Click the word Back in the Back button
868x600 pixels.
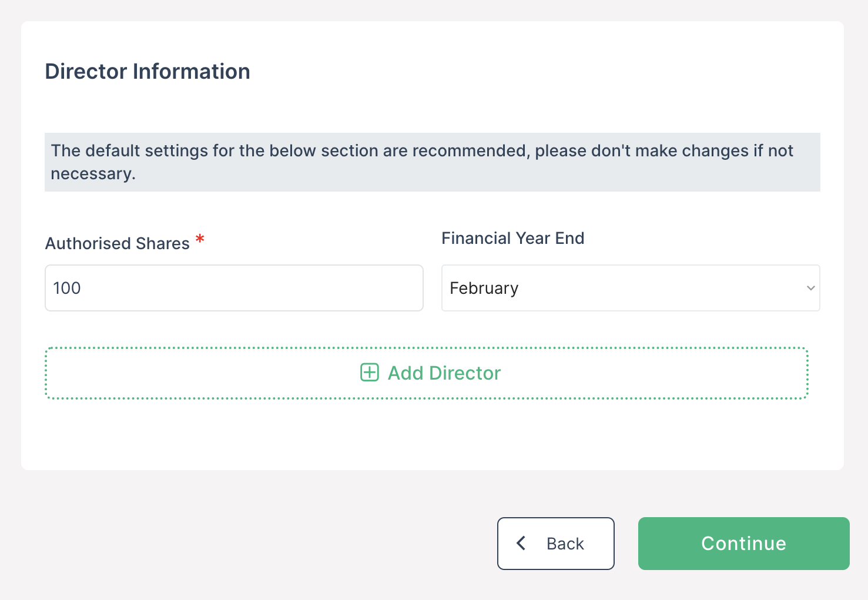(x=565, y=544)
